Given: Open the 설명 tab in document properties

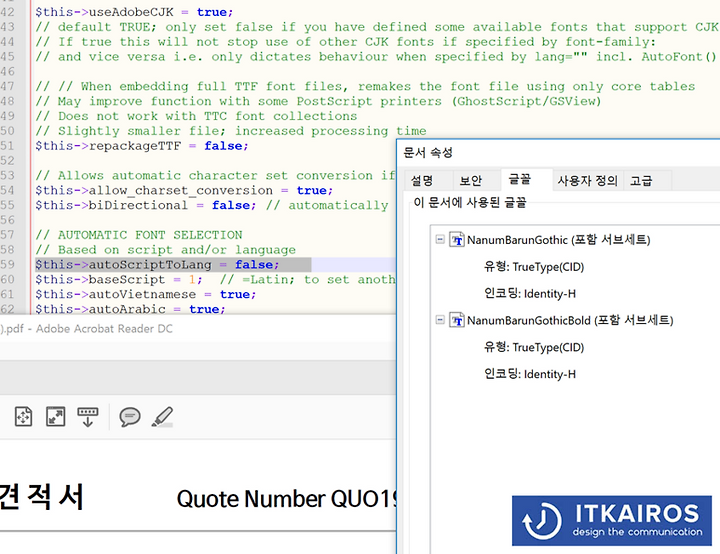Looking at the screenshot, I should [422, 181].
